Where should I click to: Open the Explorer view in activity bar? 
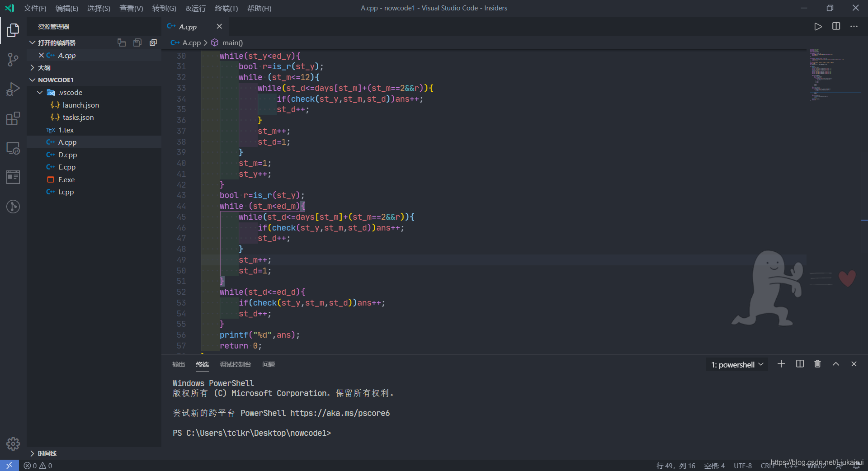pyautogui.click(x=13, y=30)
